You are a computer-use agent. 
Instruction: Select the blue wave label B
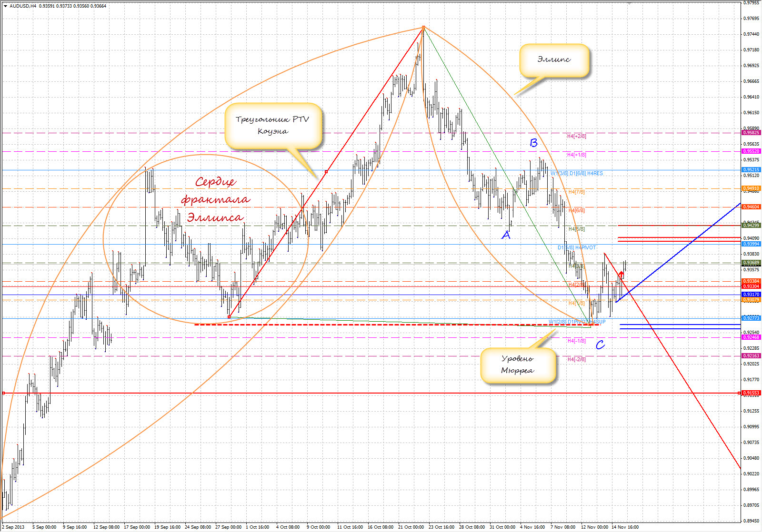pyautogui.click(x=533, y=143)
